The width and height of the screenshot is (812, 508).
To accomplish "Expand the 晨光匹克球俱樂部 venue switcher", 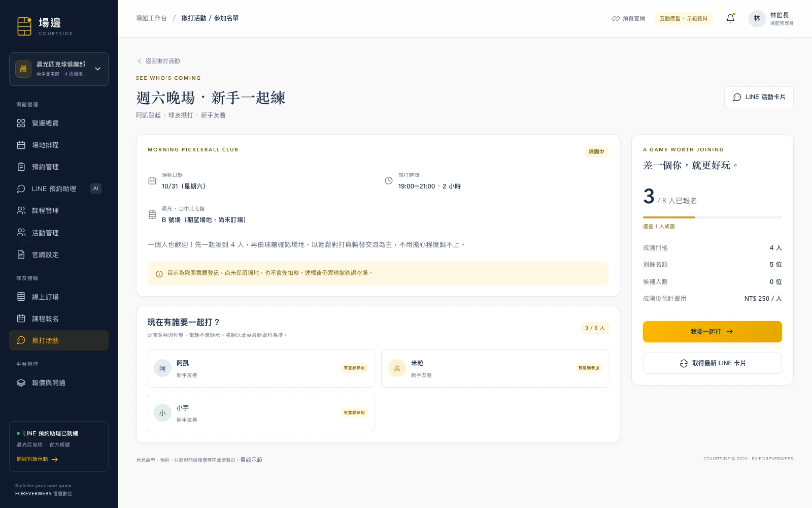I will pos(59,69).
